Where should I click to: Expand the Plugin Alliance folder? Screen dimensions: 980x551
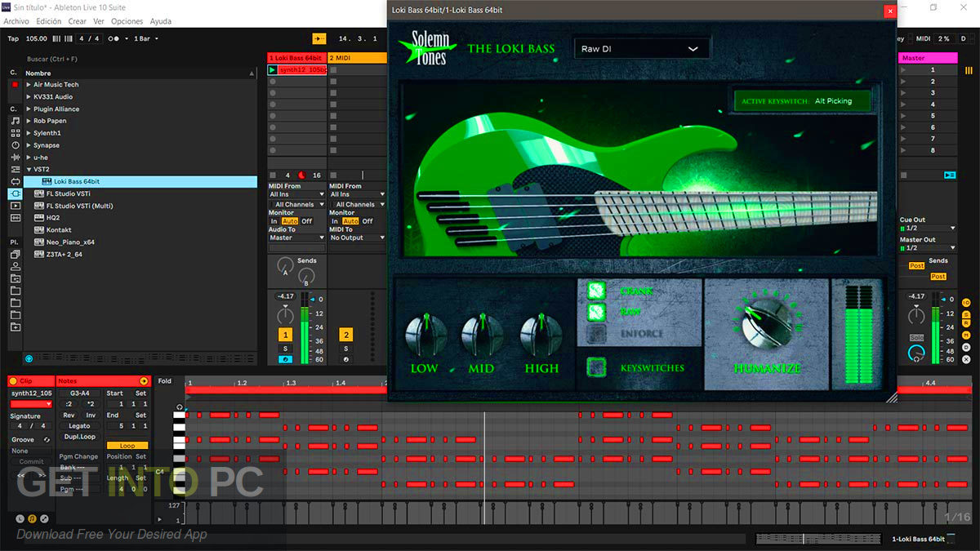click(29, 109)
